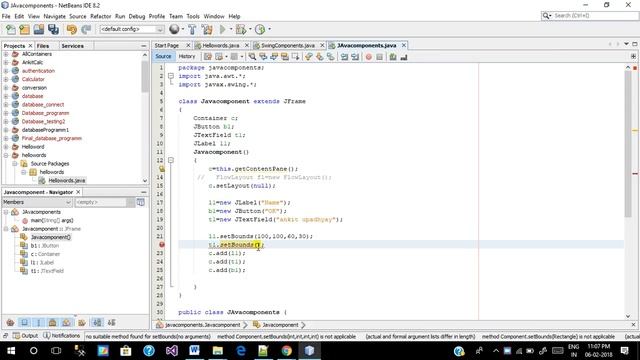Toggle Show Non-Public Members in Navigator
Image resolution: width=640 pixels, height=360 pixels.
pyautogui.click(x=53, y=322)
